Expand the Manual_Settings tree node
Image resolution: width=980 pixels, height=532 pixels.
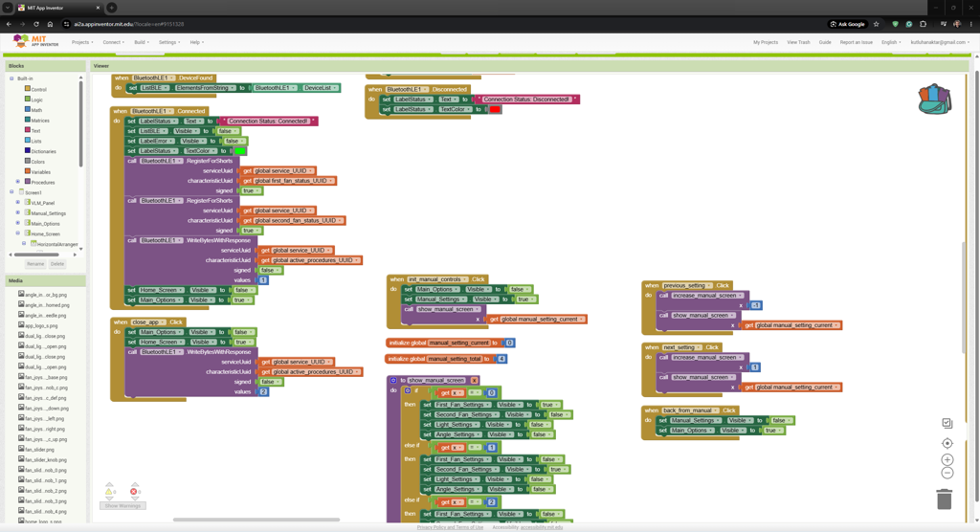[x=18, y=213]
